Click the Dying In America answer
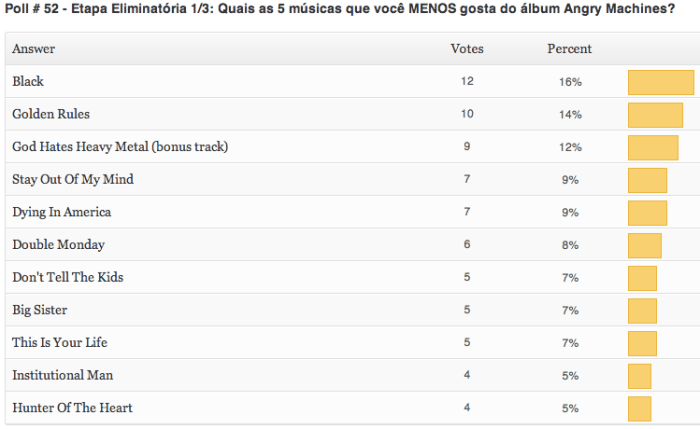Viewport: 700px width, 429px height. coord(61,212)
